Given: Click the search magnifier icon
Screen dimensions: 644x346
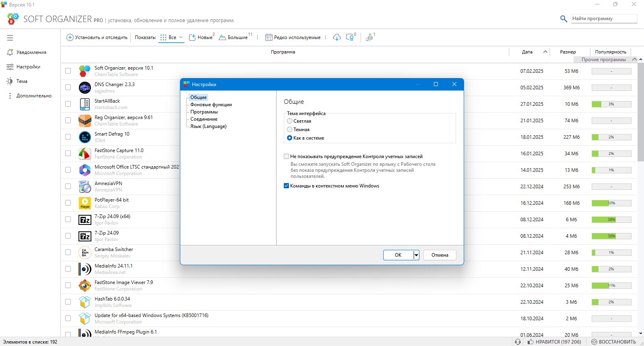Looking at the screenshot, I should 563,19.
